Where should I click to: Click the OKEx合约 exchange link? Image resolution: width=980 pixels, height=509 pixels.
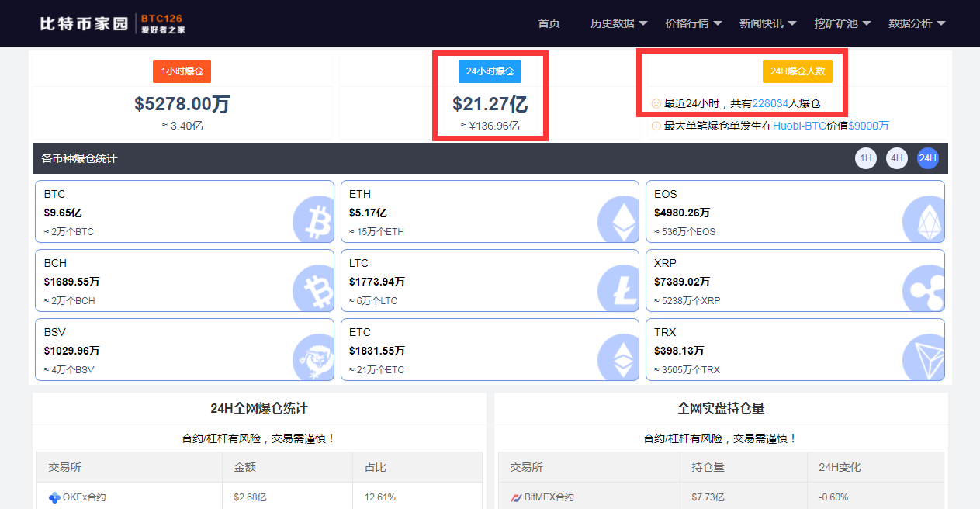(85, 497)
